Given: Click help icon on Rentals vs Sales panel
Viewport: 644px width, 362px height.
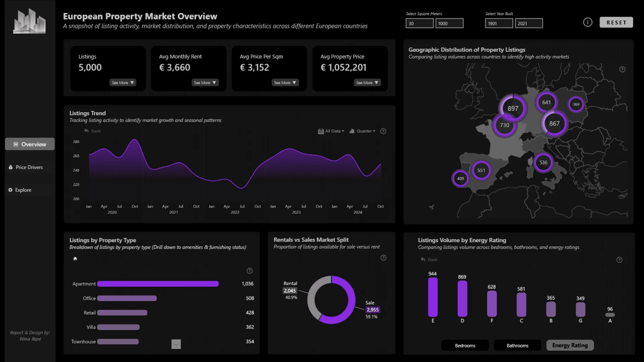Looking at the screenshot, I should (x=383, y=258).
